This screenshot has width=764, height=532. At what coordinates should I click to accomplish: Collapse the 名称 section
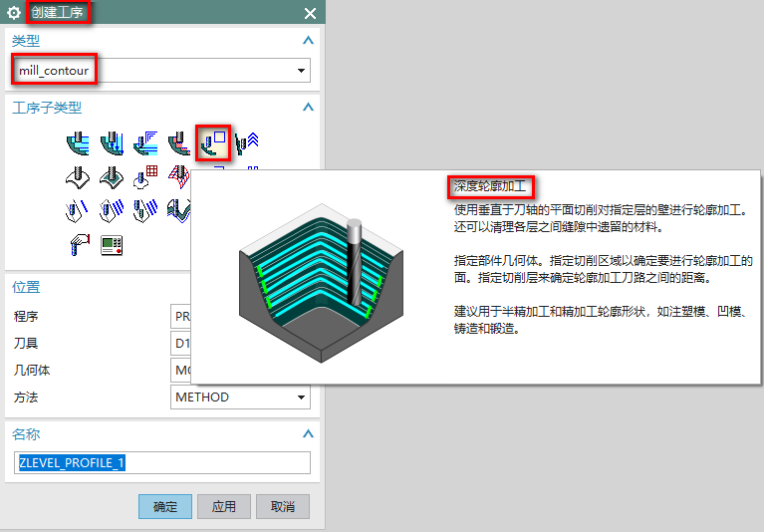tap(308, 434)
